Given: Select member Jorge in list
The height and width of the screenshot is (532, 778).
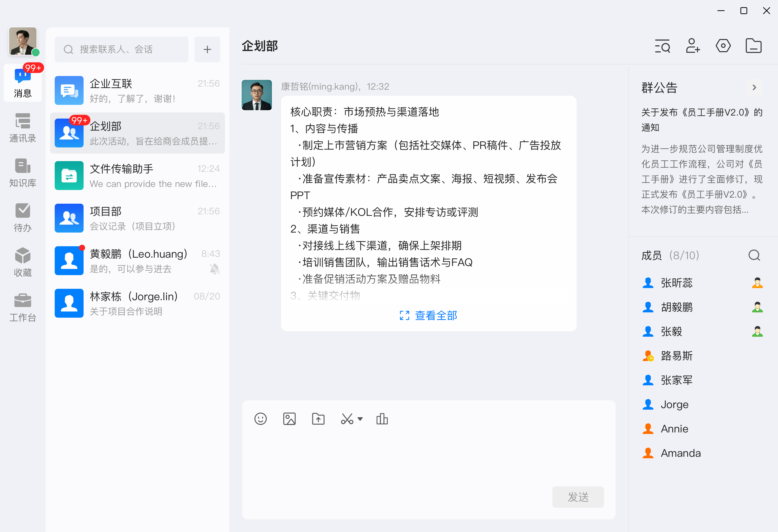Looking at the screenshot, I should point(702,404).
